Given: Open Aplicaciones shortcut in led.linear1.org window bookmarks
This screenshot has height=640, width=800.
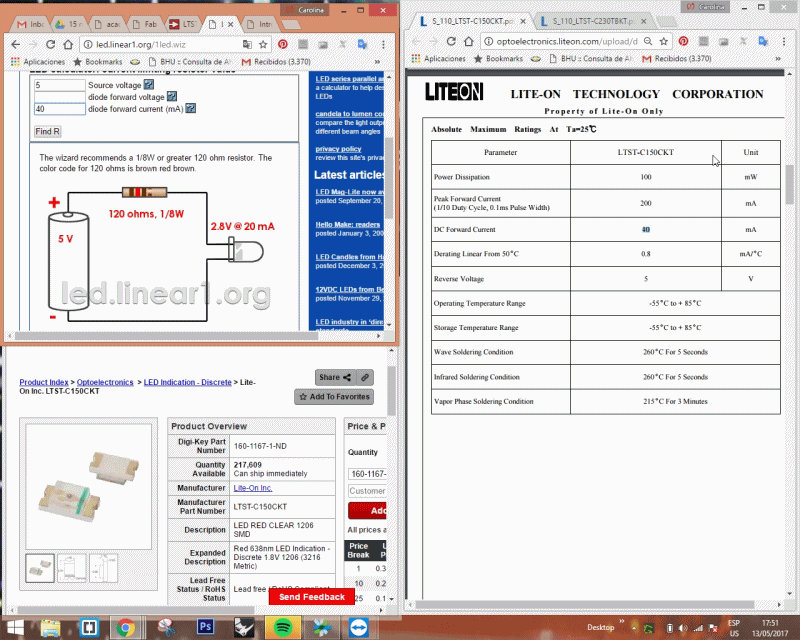Looking at the screenshot, I should pyautogui.click(x=38, y=62).
